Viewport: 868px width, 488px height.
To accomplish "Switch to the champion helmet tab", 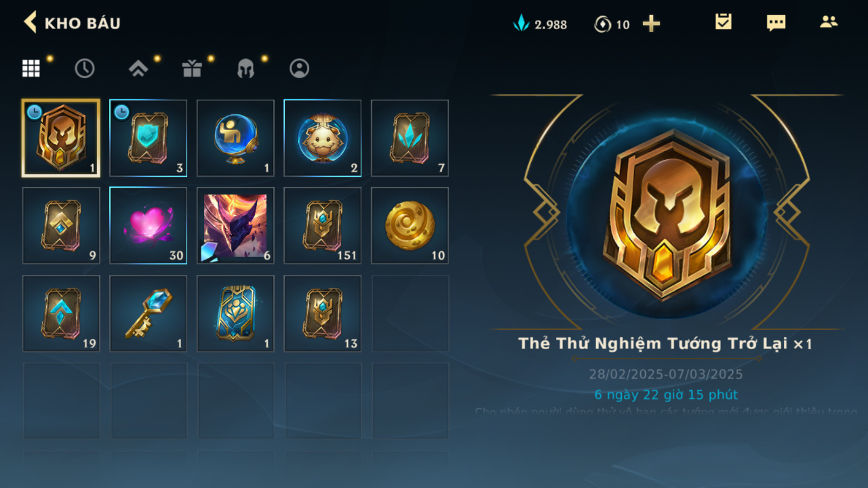I will tap(246, 68).
